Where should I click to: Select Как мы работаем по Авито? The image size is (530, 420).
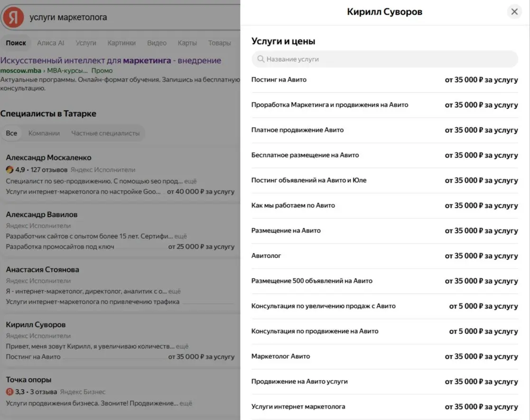point(385,205)
